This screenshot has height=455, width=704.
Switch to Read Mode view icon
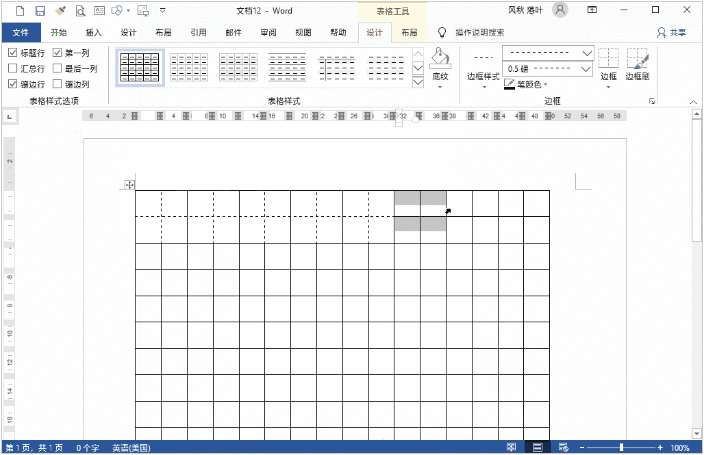click(x=511, y=447)
